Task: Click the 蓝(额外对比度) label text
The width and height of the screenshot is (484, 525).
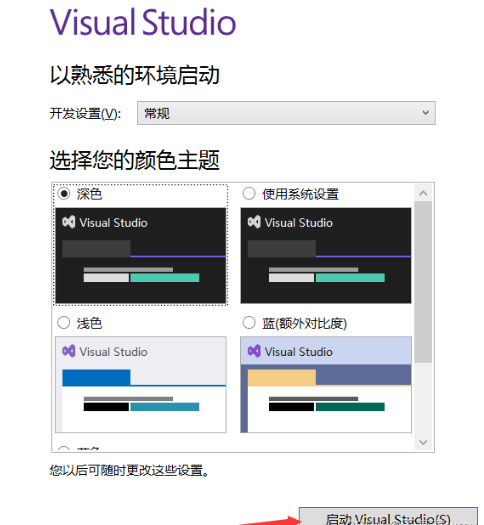Action: tap(304, 323)
